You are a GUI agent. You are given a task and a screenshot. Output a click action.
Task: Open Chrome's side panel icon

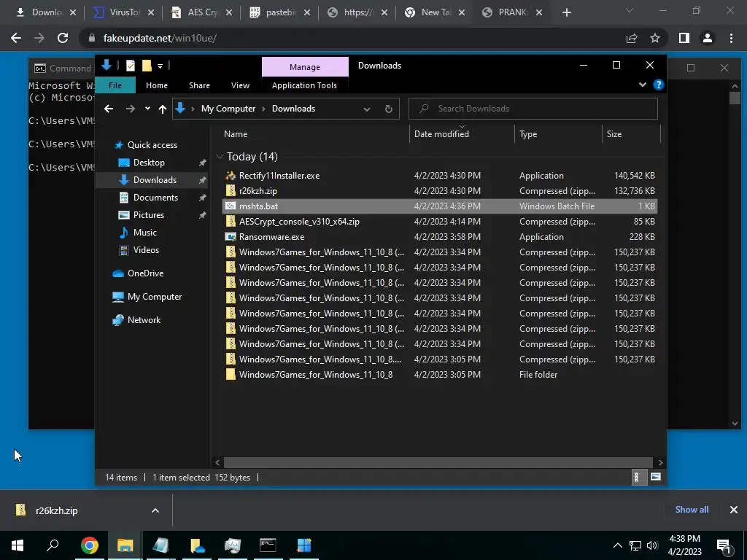point(684,38)
